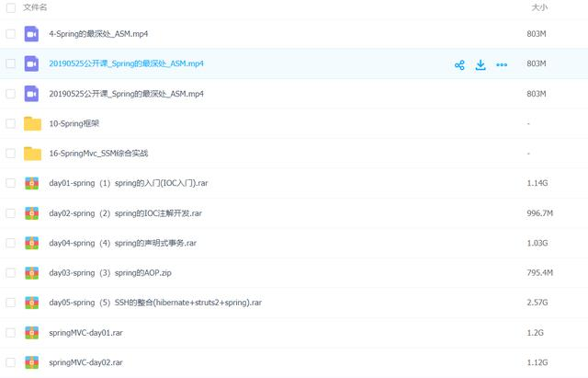Click file name day02-spring (2) IOC注解开发
This screenshot has width=588, height=378.
pos(126,213)
